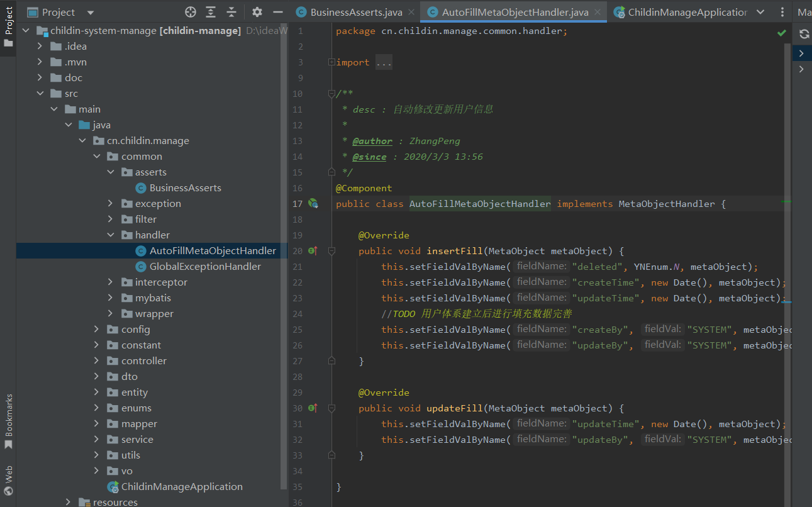Open the Bookmarks tool window
This screenshot has width=812, height=507.
click(8, 421)
